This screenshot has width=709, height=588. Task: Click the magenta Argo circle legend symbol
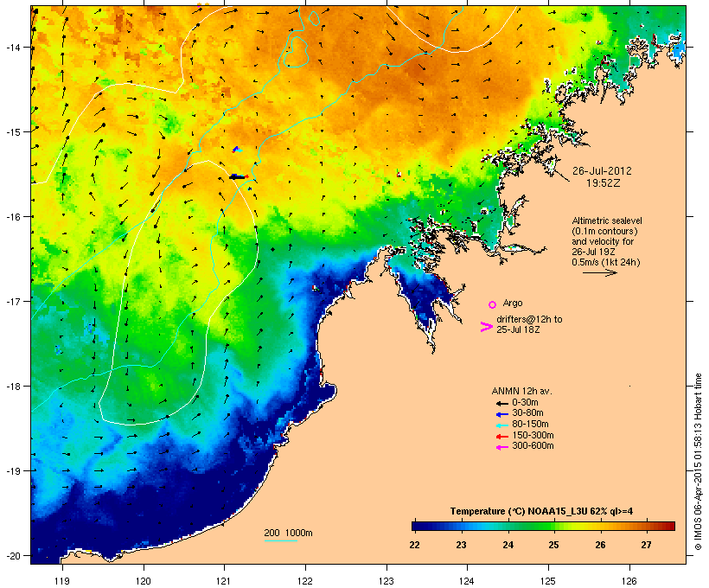tap(493, 304)
